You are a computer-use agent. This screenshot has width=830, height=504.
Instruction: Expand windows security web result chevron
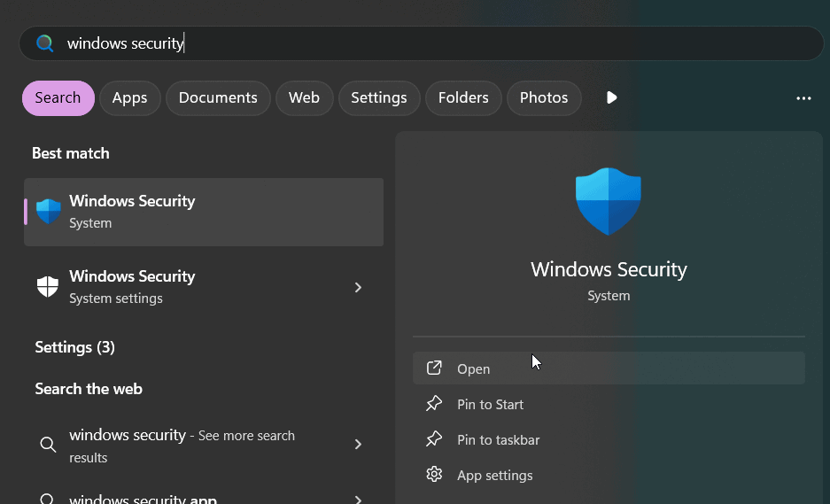coord(359,444)
